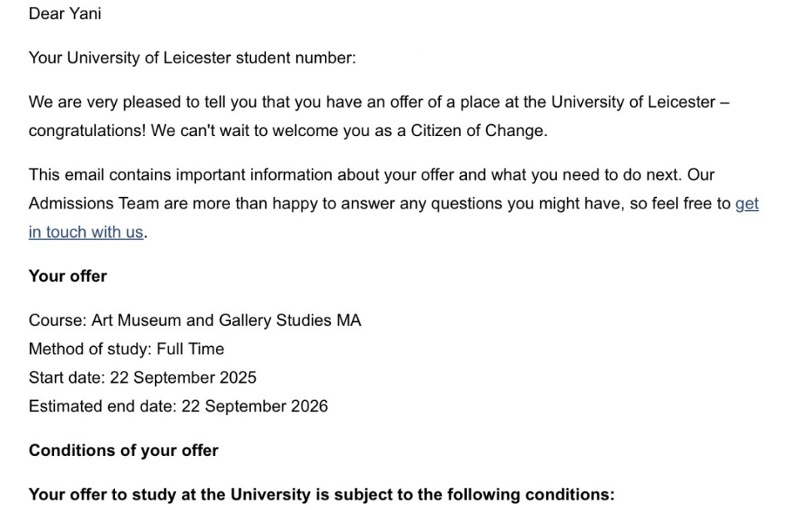
Task: Click "Art Museum and Gallery Studies MA" course name
Action: (x=226, y=320)
